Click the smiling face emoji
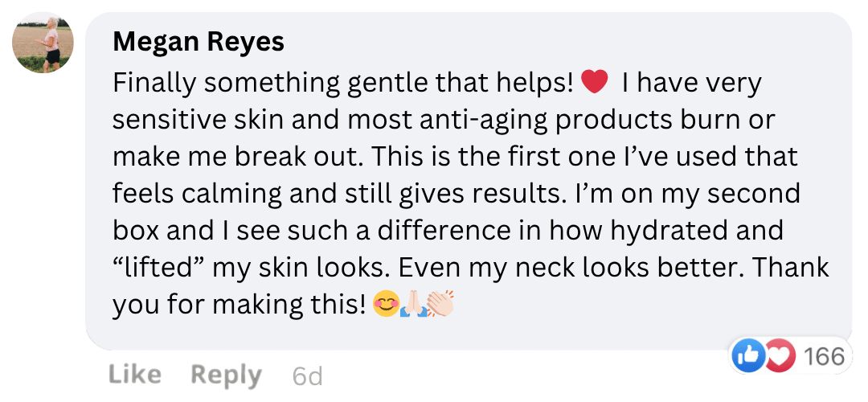 point(387,305)
